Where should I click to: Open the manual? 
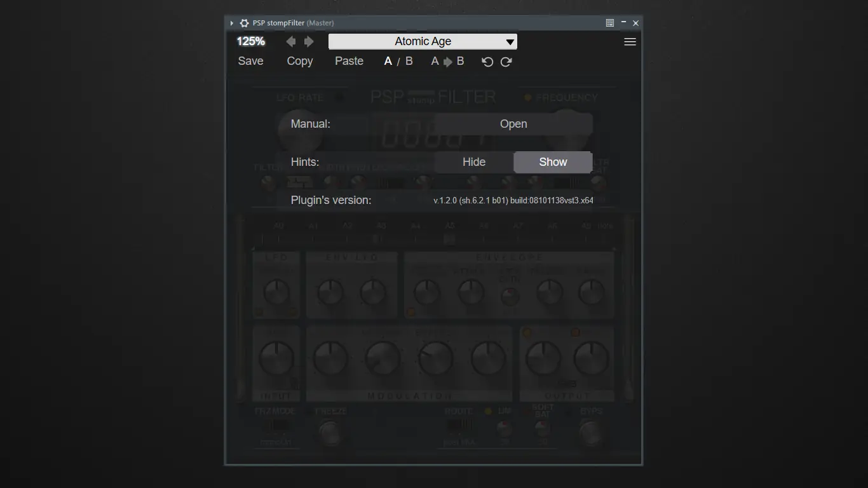point(513,124)
